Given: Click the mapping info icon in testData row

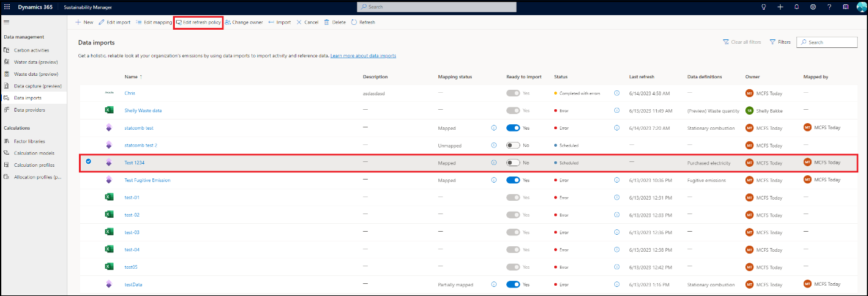Looking at the screenshot, I should click(x=493, y=284).
